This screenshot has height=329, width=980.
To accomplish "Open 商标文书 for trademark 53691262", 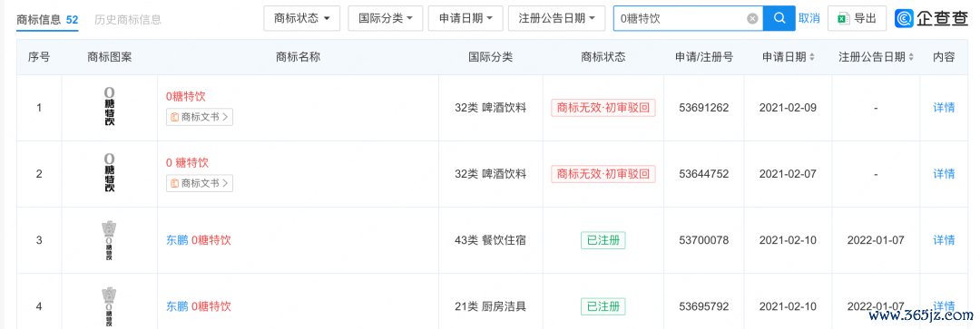I will pyautogui.click(x=200, y=116).
